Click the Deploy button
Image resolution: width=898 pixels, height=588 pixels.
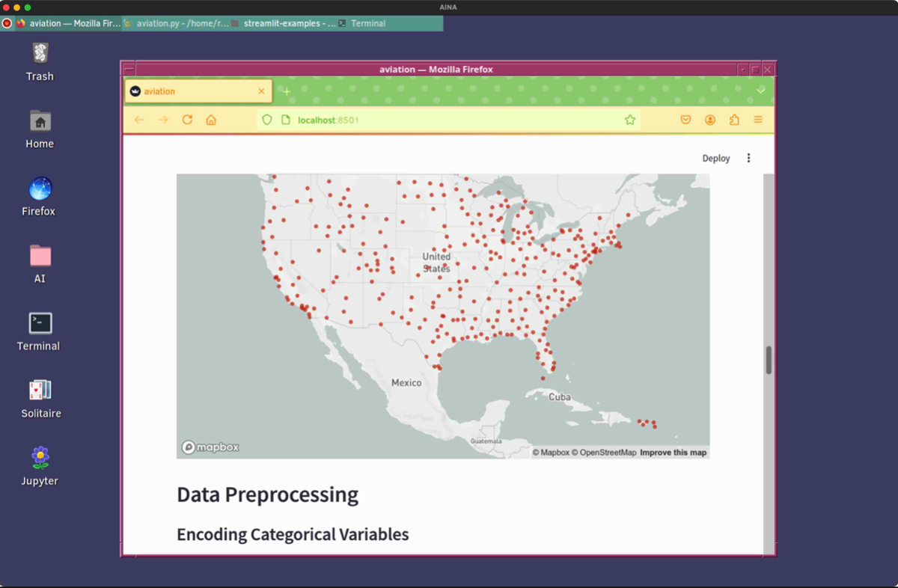point(715,158)
